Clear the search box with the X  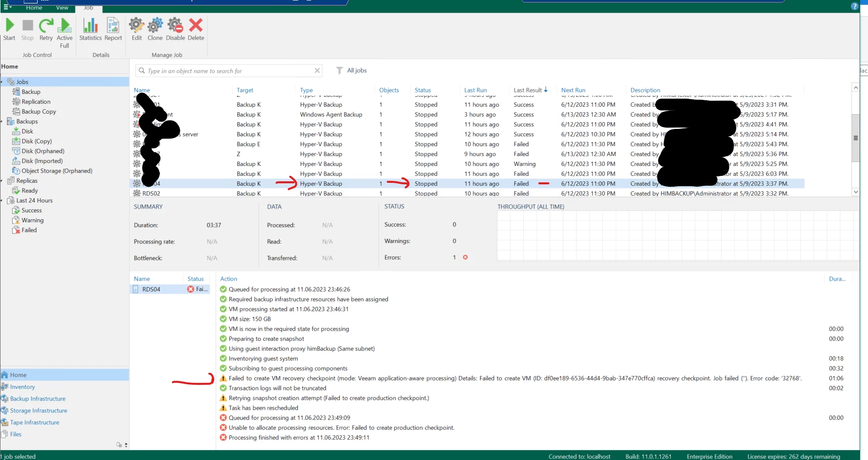pyautogui.click(x=317, y=71)
